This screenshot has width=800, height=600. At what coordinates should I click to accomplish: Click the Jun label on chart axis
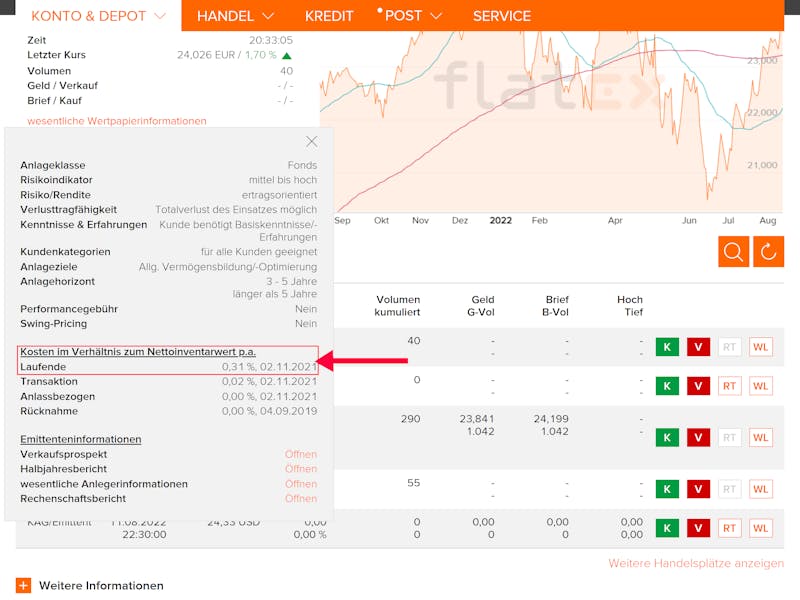(689, 220)
